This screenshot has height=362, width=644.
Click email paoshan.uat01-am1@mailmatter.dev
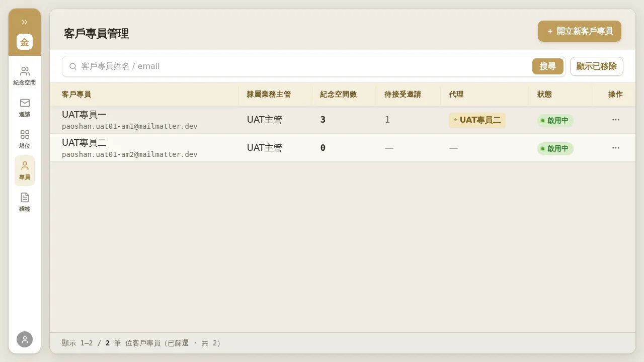click(x=130, y=126)
